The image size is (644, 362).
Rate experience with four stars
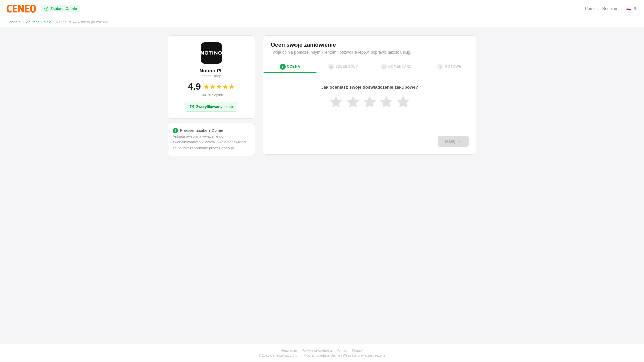pyautogui.click(x=386, y=102)
